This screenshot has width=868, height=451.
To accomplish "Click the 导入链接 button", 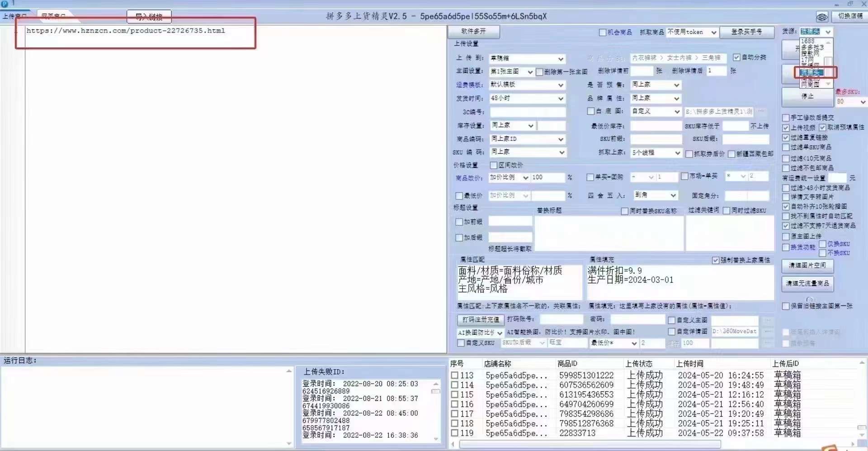I will click(x=149, y=17).
